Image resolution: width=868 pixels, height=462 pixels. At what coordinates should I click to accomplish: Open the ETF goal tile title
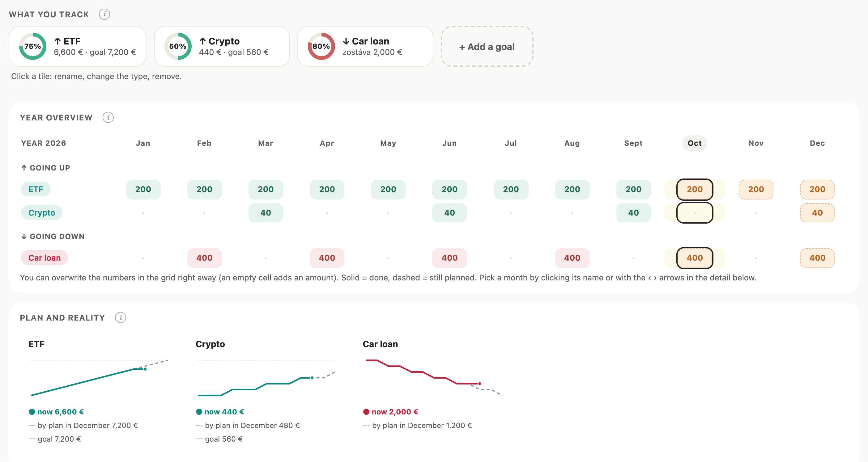[x=67, y=41]
